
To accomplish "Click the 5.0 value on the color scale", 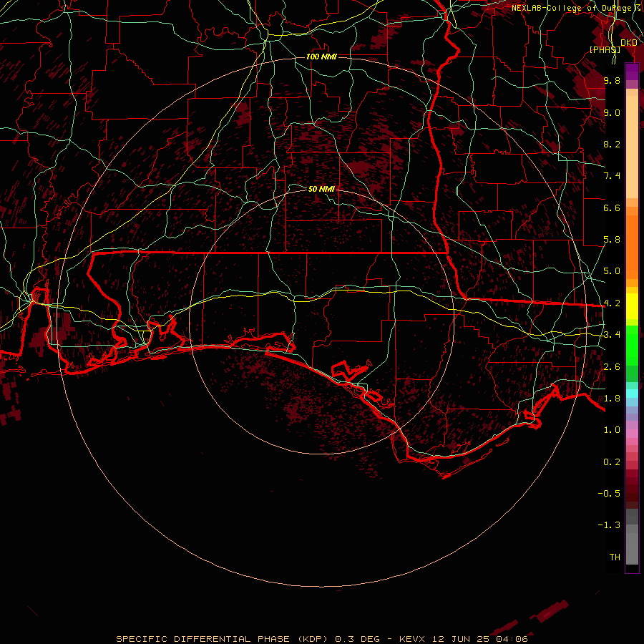I will coord(612,271).
